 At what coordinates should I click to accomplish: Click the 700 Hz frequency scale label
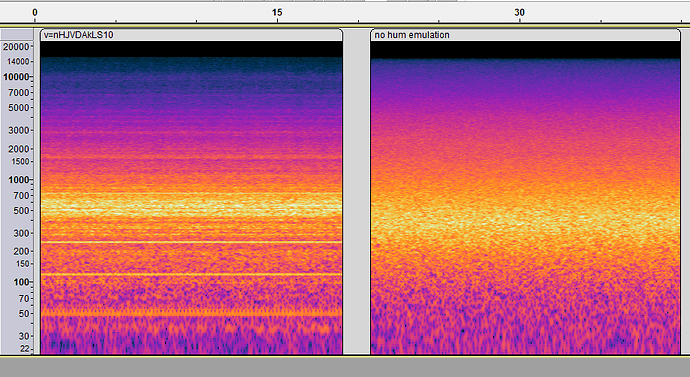tap(21, 195)
